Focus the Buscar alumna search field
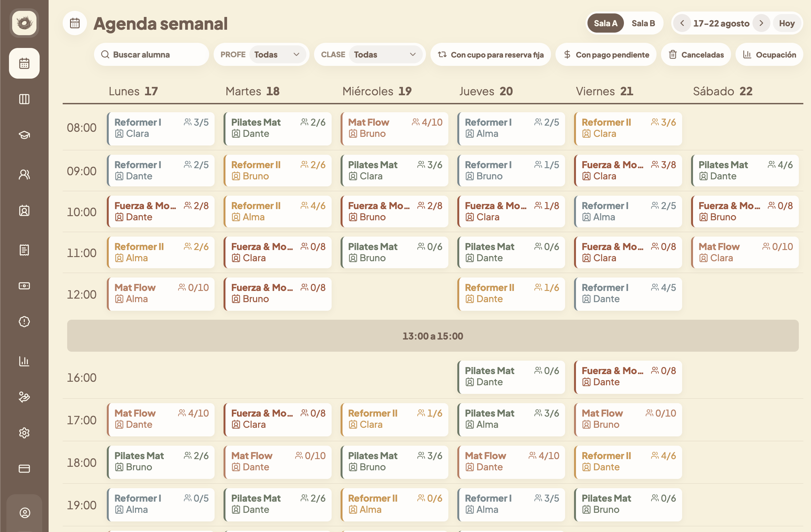The width and height of the screenshot is (811, 532). pos(151,54)
